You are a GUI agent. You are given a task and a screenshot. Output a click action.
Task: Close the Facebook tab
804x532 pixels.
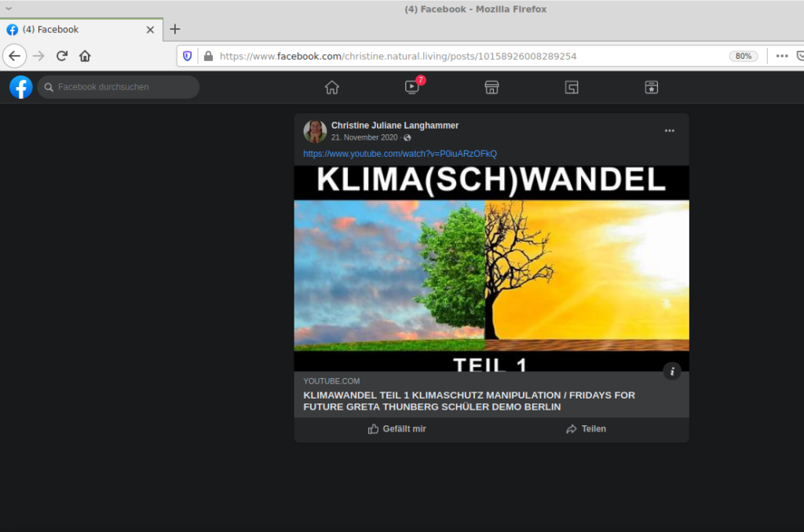[150, 30]
